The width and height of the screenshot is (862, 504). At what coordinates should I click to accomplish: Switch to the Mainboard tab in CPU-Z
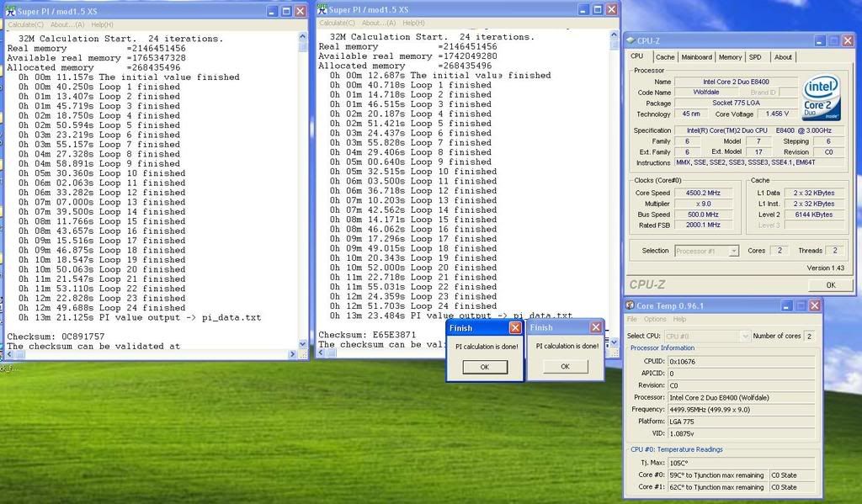click(x=696, y=57)
